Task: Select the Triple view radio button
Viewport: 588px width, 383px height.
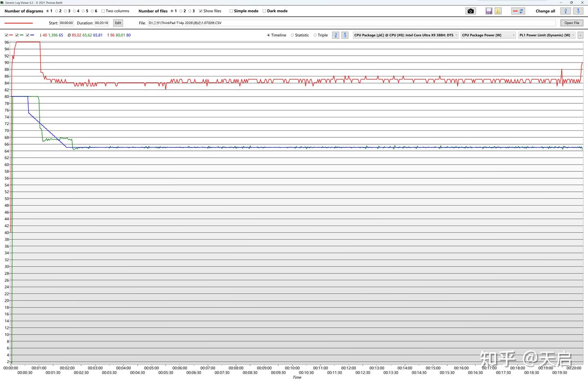Action: point(315,35)
